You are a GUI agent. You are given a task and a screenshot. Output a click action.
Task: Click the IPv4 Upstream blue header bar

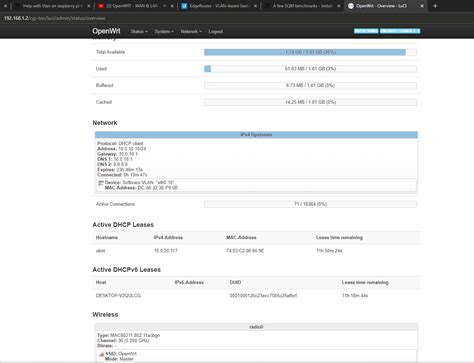pos(256,135)
